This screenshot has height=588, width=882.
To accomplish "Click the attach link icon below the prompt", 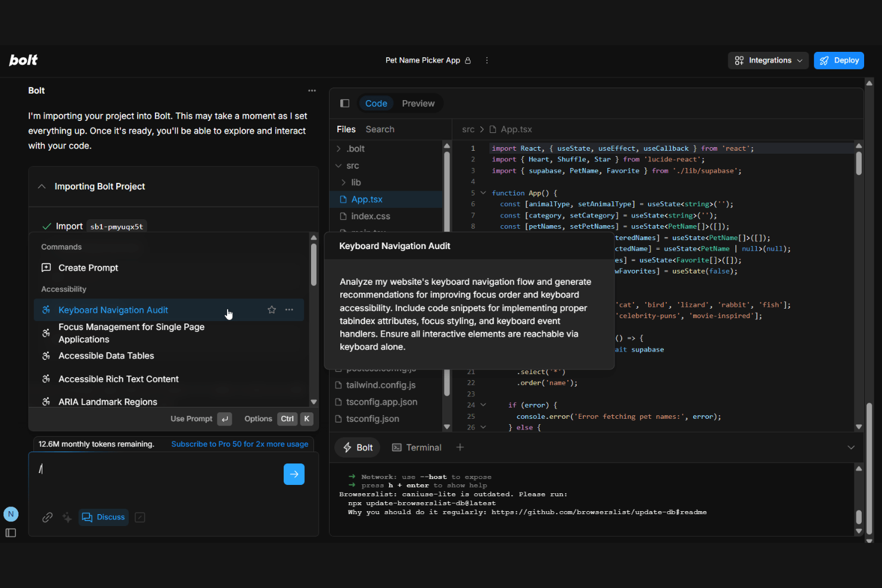I will 48,518.
